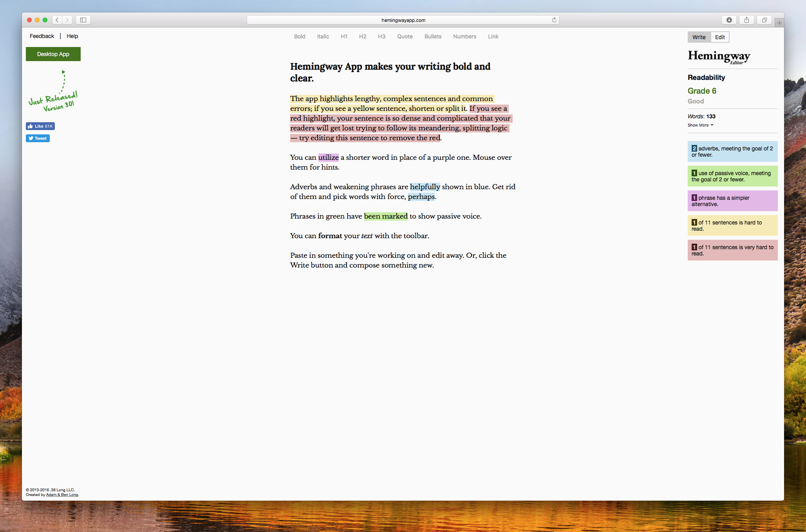Click the bold word format
This screenshot has width=806, height=532.
(330, 236)
